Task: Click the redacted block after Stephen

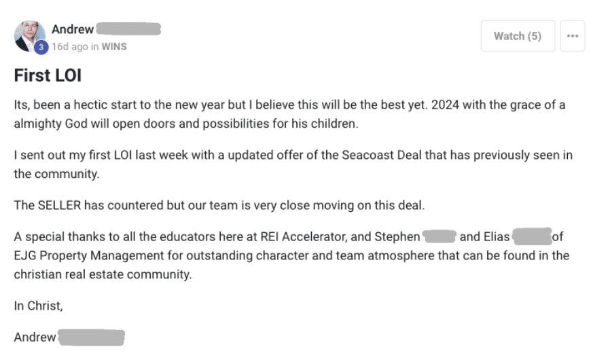Action: click(x=439, y=236)
